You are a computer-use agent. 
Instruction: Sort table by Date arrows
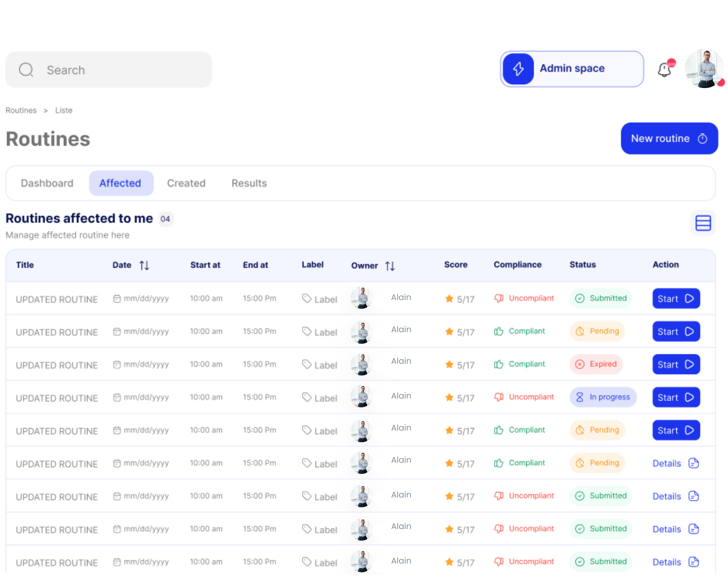(144, 266)
